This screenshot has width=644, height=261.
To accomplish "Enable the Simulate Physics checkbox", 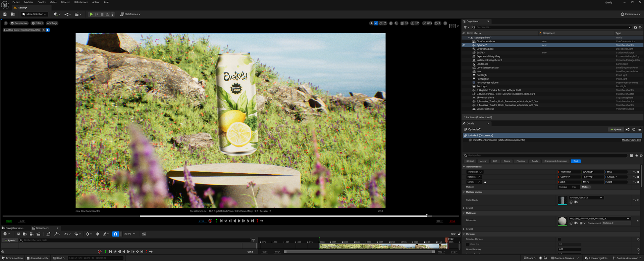I will (559, 239).
